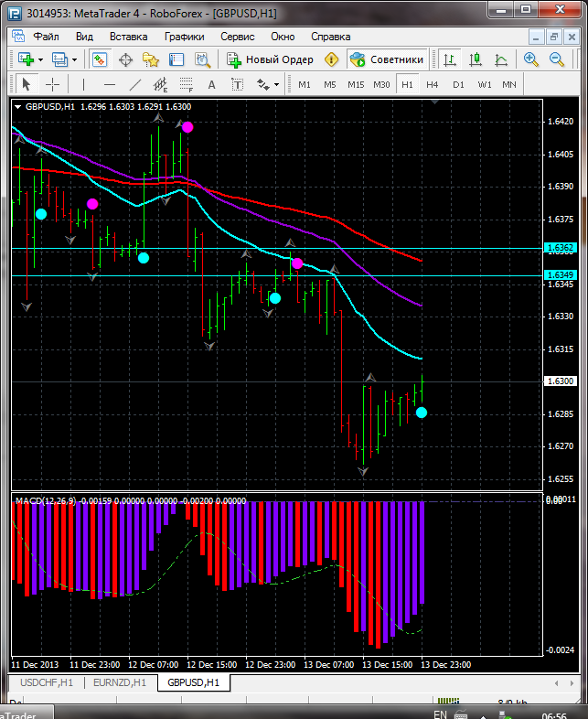Viewport: 588px width, 719px height.
Task: Expand the Profiles dropdown arrow
Action: pos(74,60)
